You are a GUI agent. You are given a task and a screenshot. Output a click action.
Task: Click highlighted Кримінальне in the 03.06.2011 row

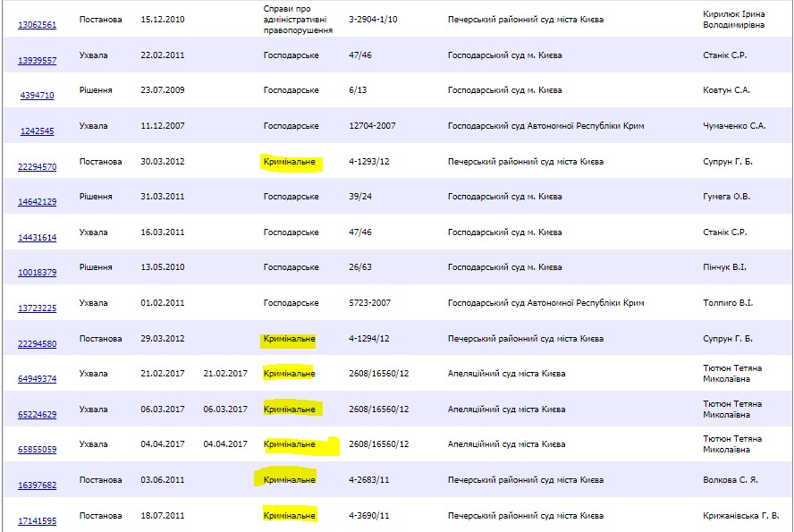(x=289, y=480)
